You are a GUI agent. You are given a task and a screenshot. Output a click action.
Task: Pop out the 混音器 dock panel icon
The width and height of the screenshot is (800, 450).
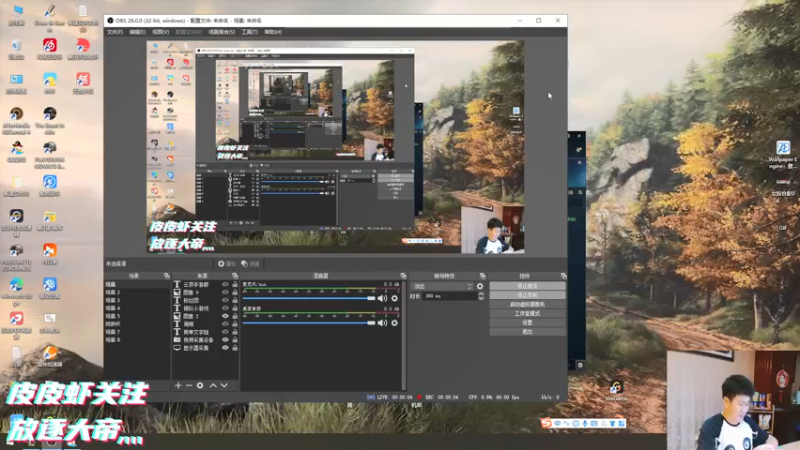pos(403,276)
